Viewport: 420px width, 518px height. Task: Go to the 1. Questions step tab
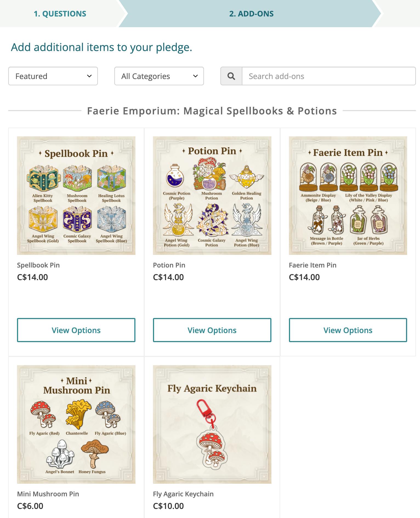tap(60, 14)
